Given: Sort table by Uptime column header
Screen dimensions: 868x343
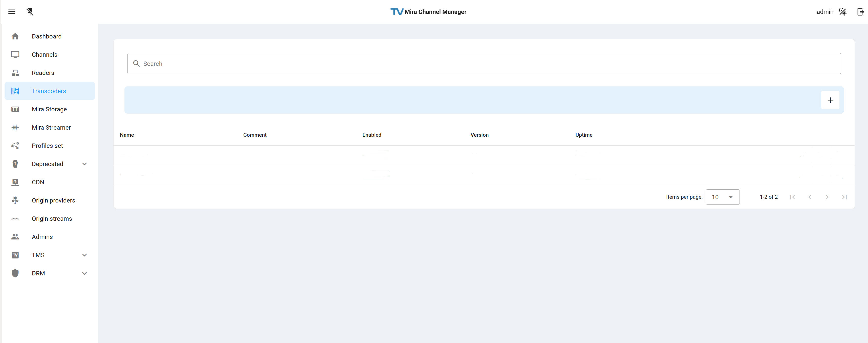Looking at the screenshot, I should point(584,135).
